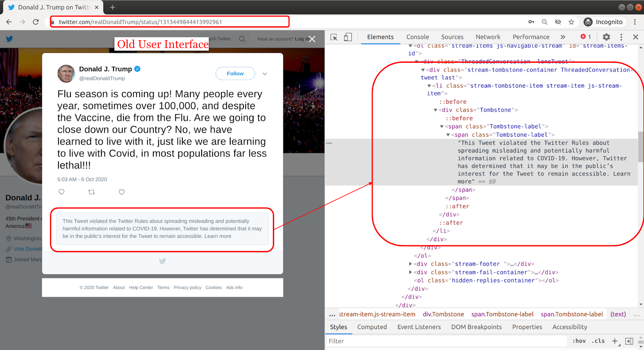This screenshot has height=350, width=644.
Task: Click the Cookies footer link
Action: pyautogui.click(x=214, y=288)
